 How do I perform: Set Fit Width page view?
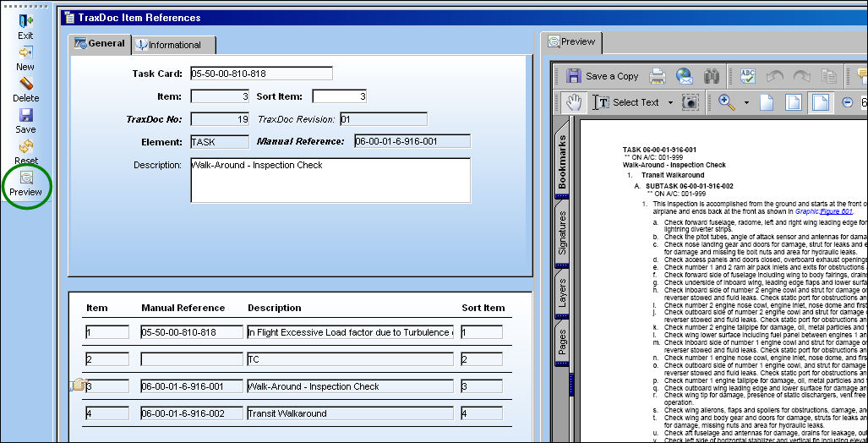point(820,102)
